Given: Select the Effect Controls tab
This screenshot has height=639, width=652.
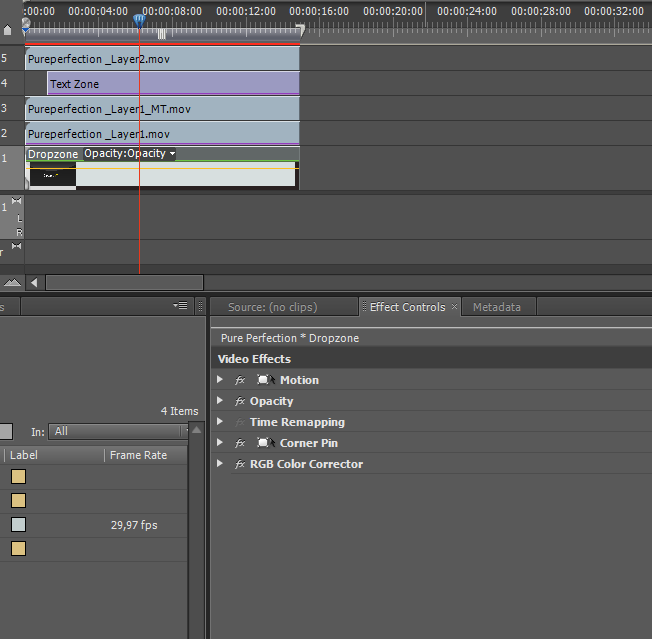Looking at the screenshot, I should [x=408, y=307].
